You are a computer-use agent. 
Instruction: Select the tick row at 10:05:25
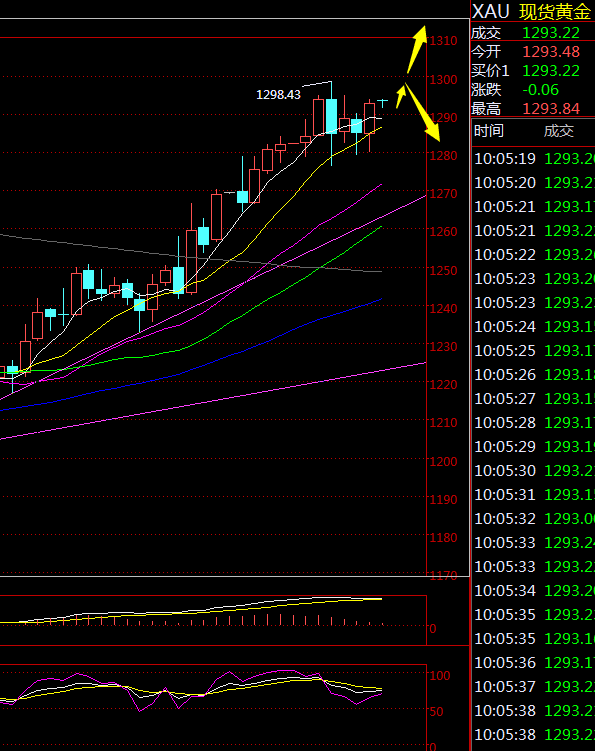534,351
